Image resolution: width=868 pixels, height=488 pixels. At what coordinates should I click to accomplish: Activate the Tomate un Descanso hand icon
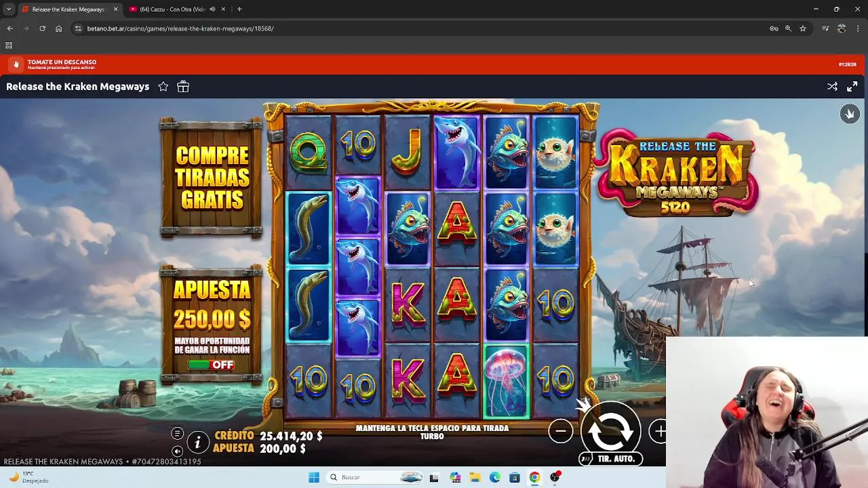pos(16,64)
